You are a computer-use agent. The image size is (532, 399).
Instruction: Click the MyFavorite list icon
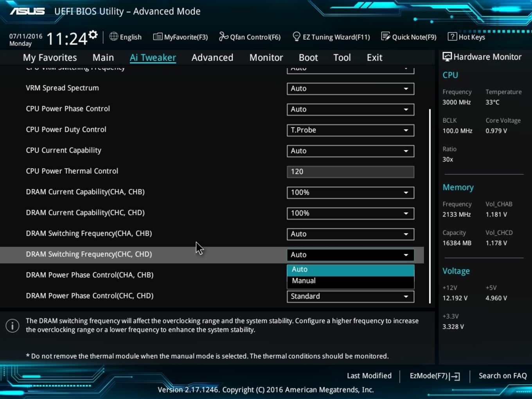click(158, 37)
